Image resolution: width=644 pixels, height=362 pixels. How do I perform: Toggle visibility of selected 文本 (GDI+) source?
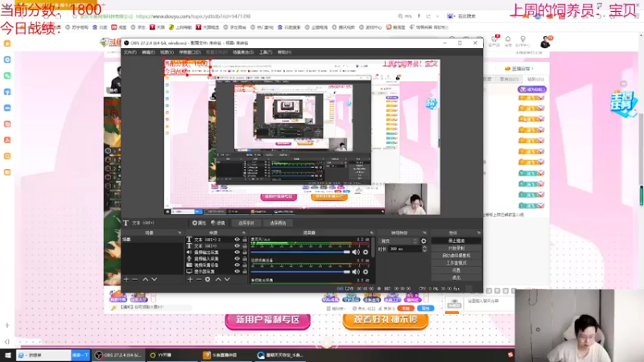coord(237,246)
